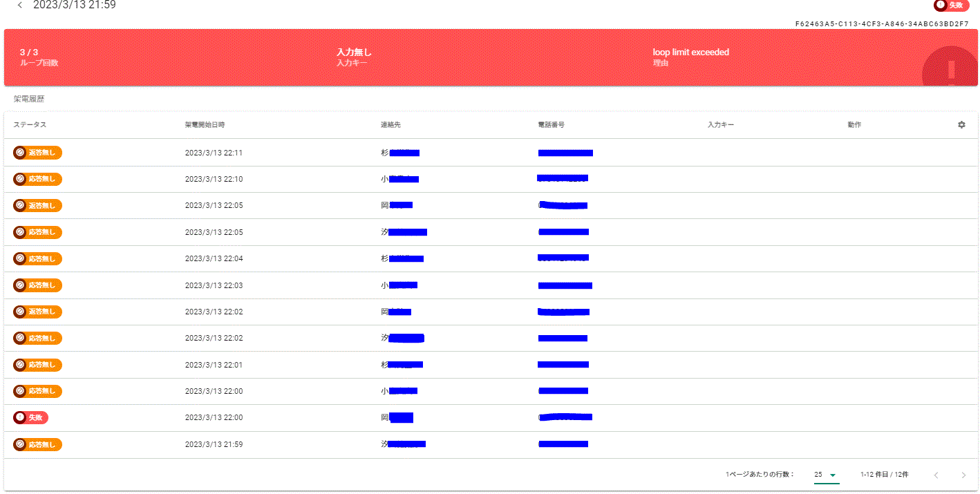Open column settings with the gear icon

click(961, 125)
